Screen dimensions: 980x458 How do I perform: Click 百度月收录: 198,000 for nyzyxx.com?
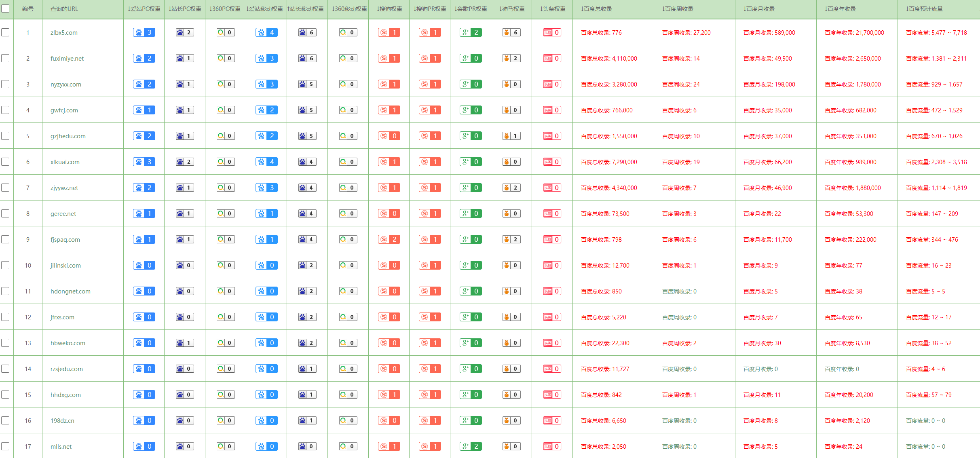769,84
